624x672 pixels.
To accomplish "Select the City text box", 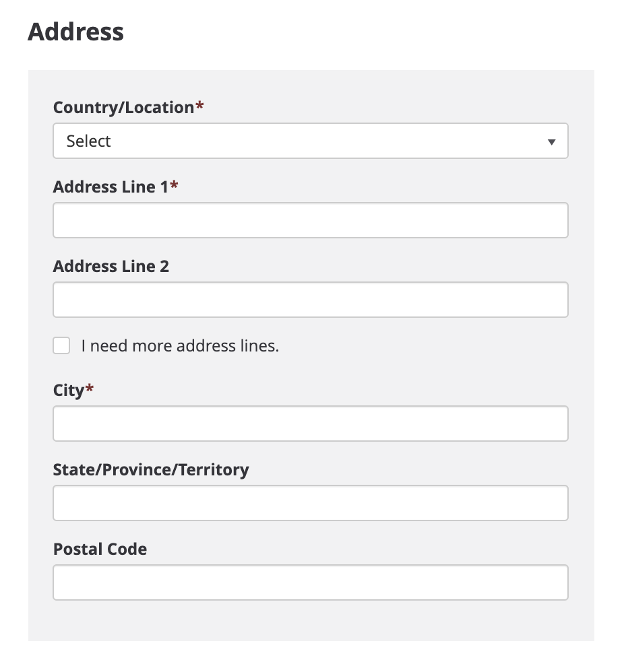I will coord(310,424).
